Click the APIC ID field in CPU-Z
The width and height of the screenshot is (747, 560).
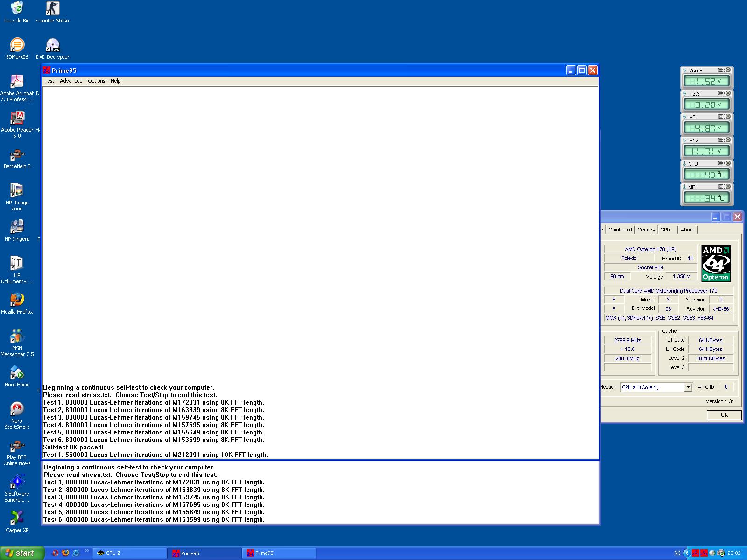click(x=726, y=387)
